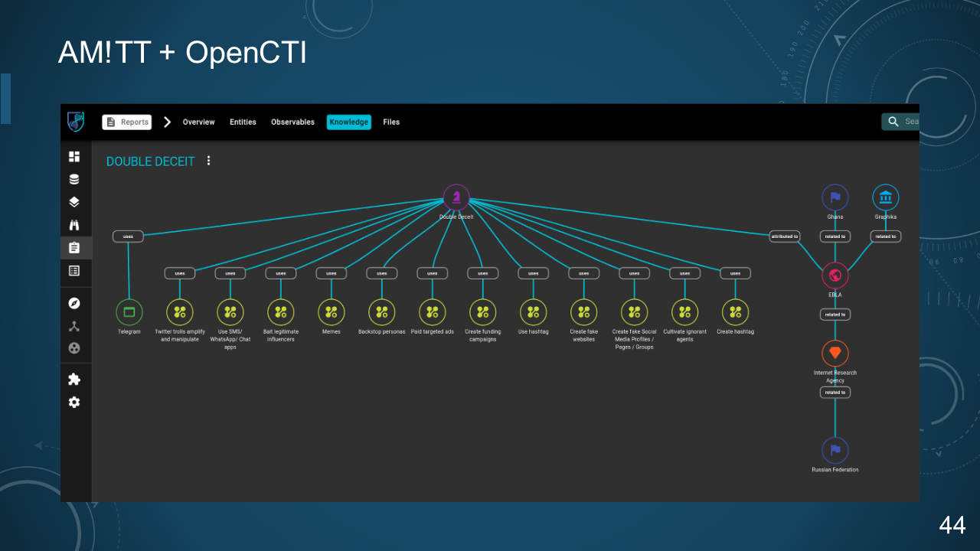Select the Double Deceit center node
The height and width of the screenshot is (551, 980).
click(456, 197)
